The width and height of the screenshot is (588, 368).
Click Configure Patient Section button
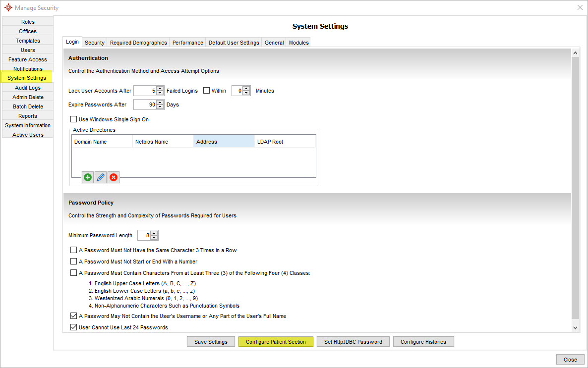click(276, 342)
